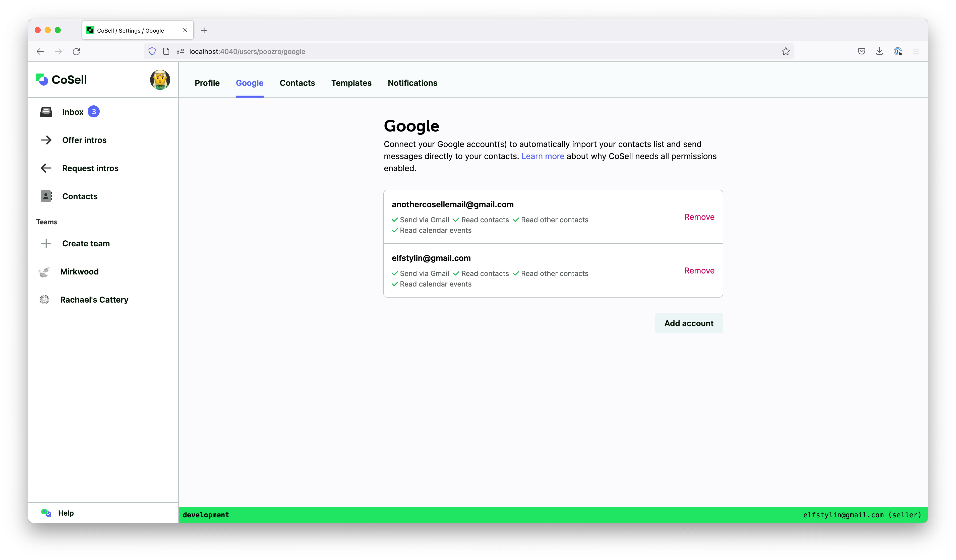Close the CoSell / Settings / Google tab
Screen dimensions: 956x560
click(185, 30)
